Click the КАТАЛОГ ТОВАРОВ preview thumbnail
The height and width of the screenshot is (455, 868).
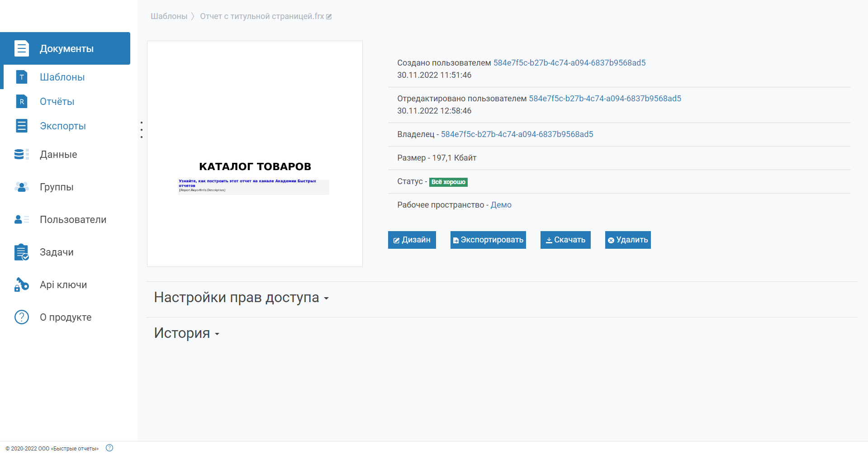[x=255, y=154]
